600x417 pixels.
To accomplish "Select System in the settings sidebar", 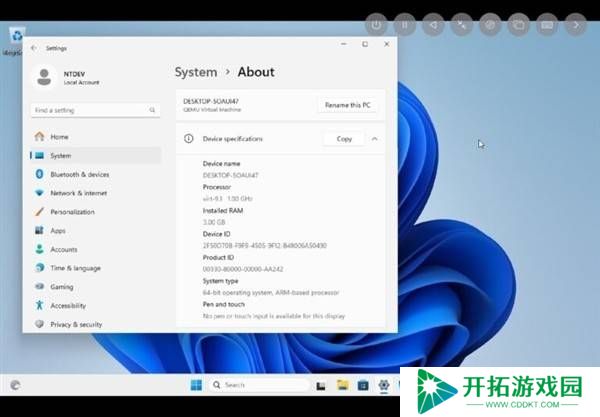I will coord(95,155).
